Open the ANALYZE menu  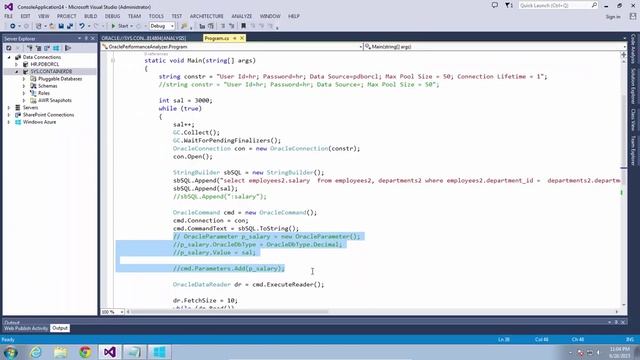coord(242,16)
